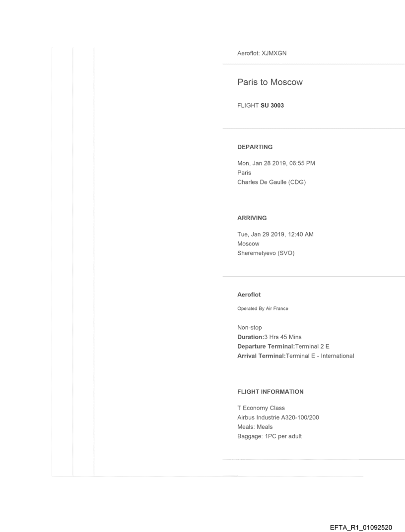This screenshot has height=532, width=405.
Task: Click the departure city Paris line
Action: [x=244, y=173]
